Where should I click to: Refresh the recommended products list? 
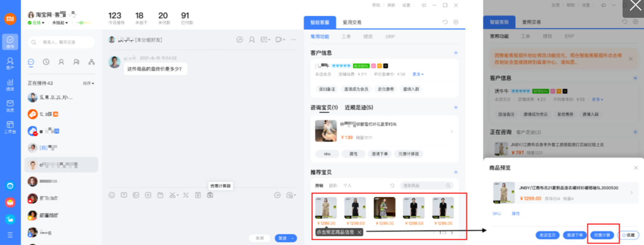click(x=392, y=185)
